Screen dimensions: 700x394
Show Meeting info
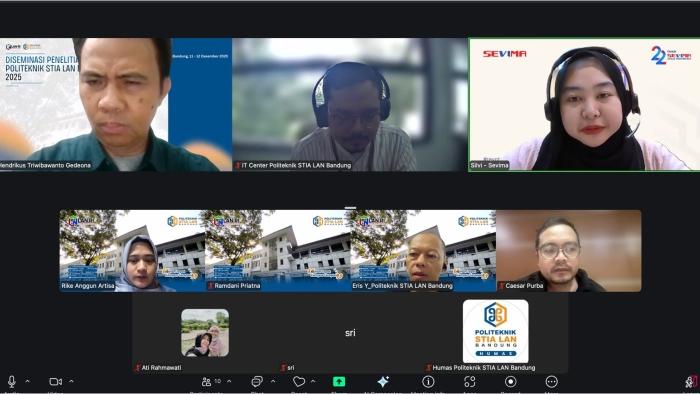click(428, 382)
